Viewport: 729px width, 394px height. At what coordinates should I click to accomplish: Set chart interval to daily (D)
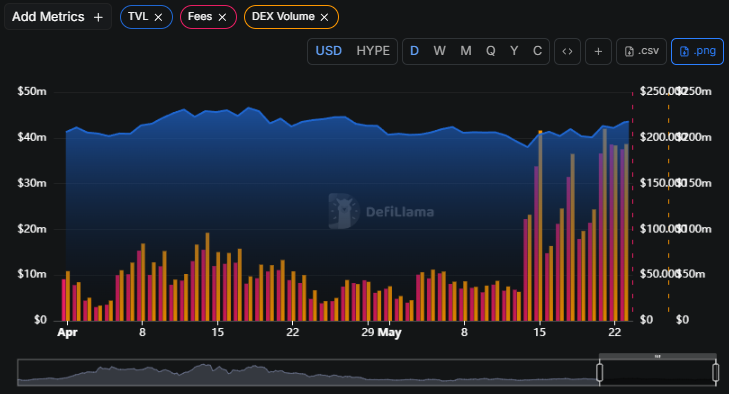(414, 51)
